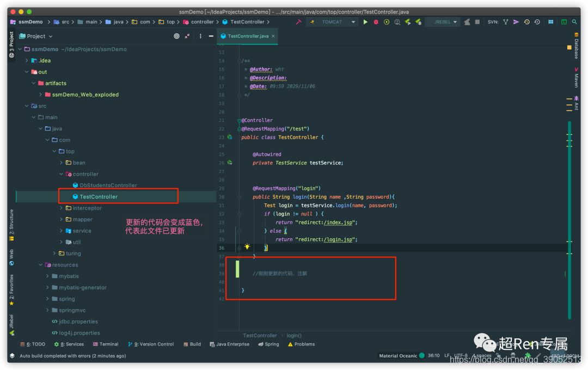Expand the bean package
This screenshot has height=370, width=588.
(61, 163)
